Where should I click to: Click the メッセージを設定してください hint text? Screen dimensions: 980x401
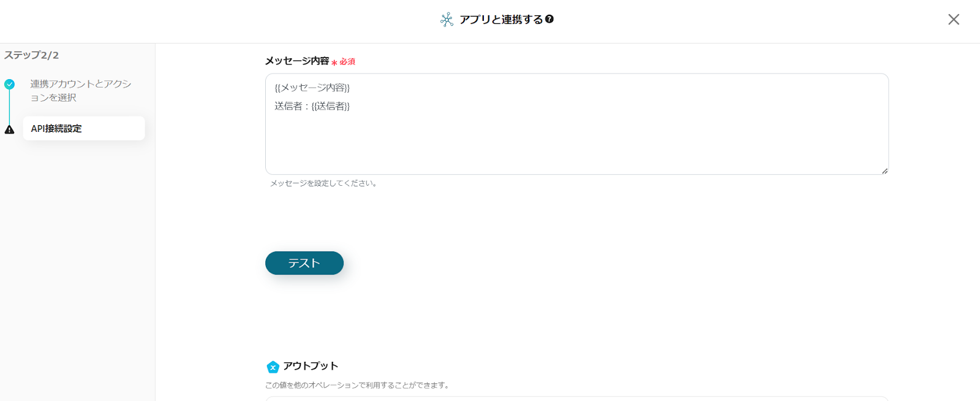pyautogui.click(x=323, y=183)
